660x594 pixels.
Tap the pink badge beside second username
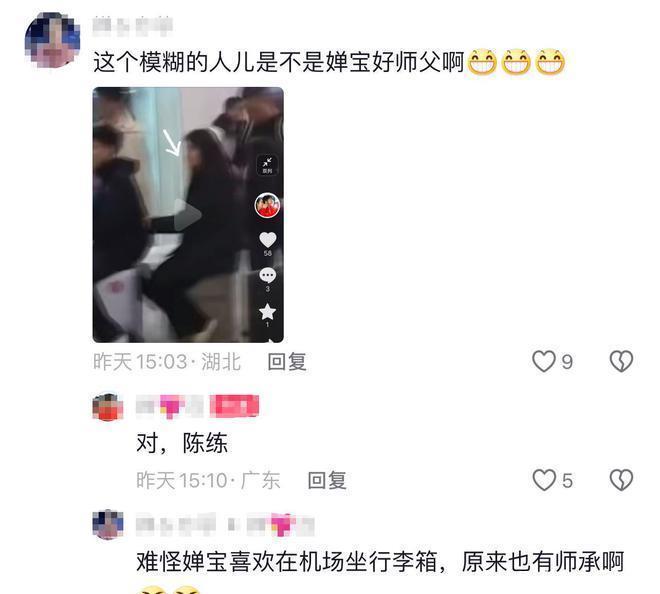tap(234, 407)
